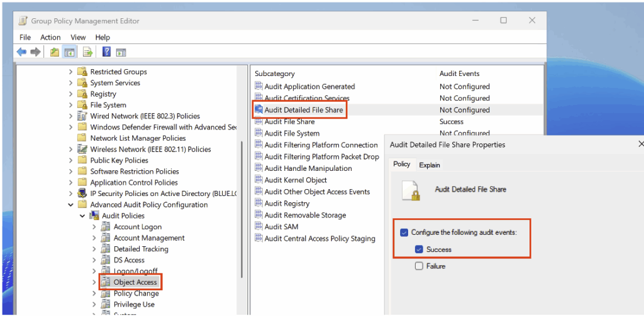Uncheck the Success checkbox
Viewport: 644px width, 316px height.
click(x=419, y=249)
